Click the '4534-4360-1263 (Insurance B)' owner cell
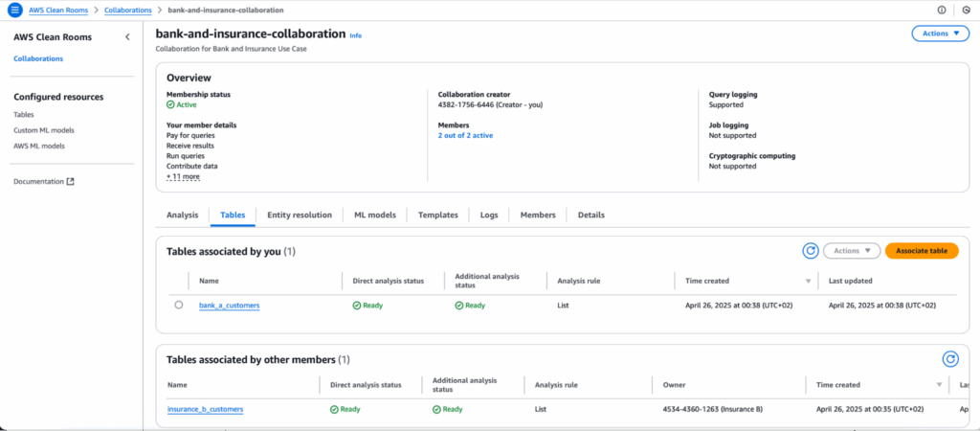 712,409
